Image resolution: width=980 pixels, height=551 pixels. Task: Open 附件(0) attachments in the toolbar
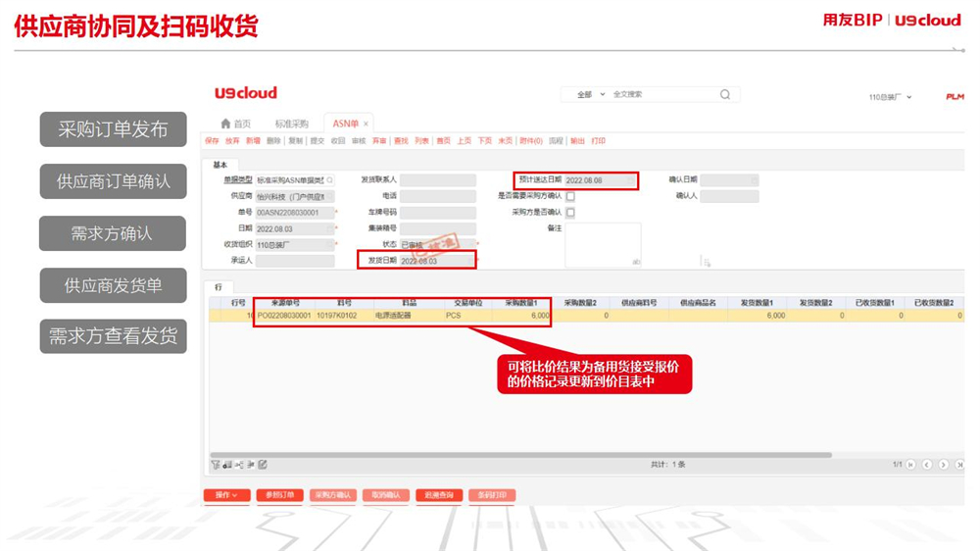tap(531, 141)
